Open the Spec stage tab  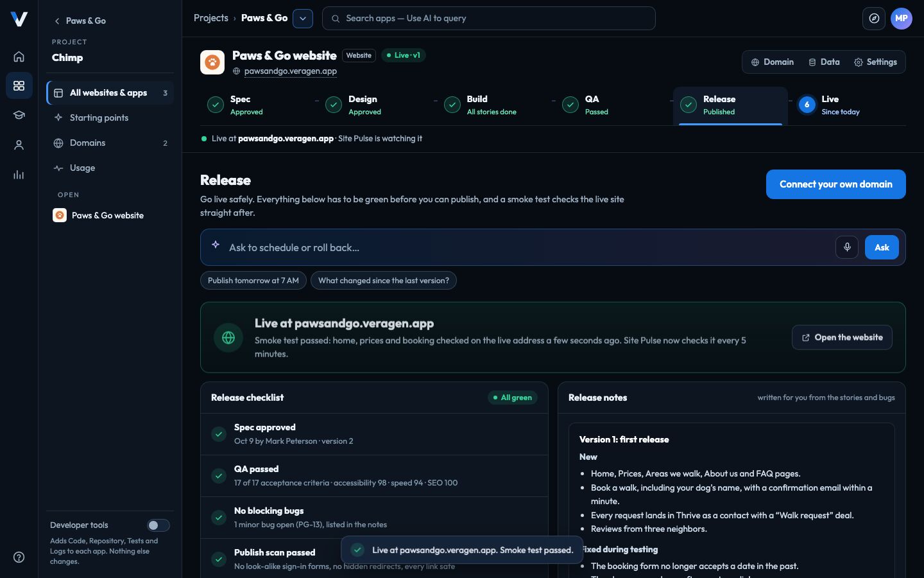coord(257,105)
